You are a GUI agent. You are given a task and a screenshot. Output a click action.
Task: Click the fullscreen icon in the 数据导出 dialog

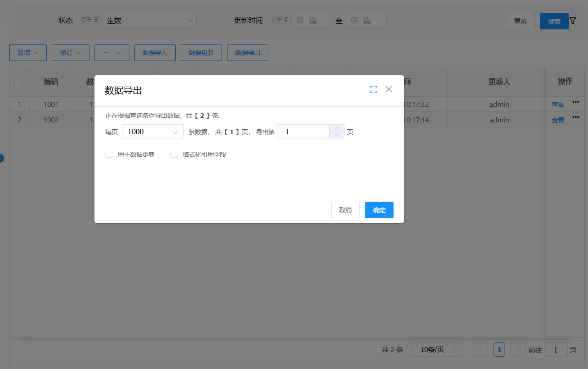pyautogui.click(x=373, y=90)
